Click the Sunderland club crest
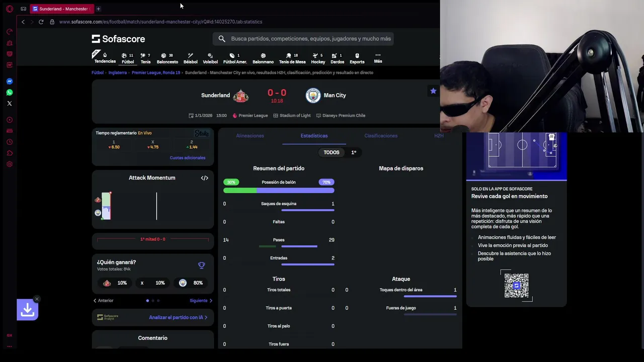 pyautogui.click(x=240, y=96)
